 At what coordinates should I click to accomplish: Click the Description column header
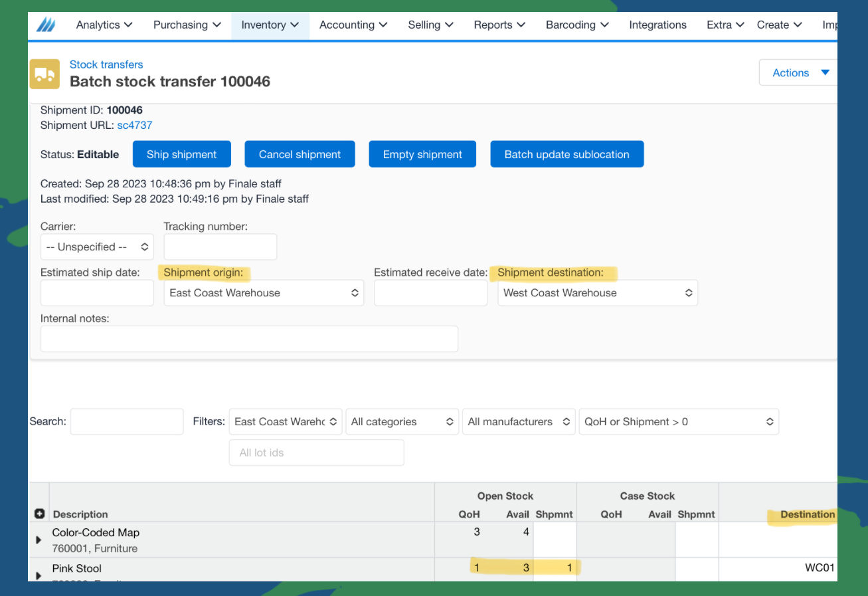point(80,514)
